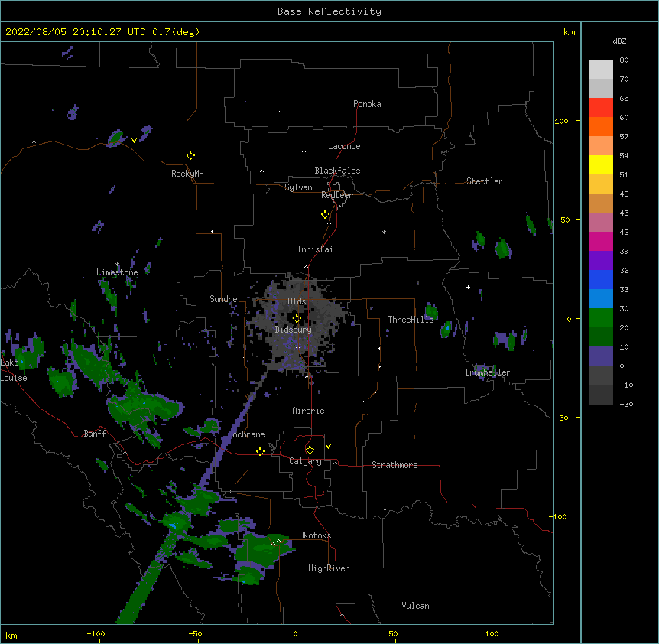This screenshot has height=644, width=659.
Task: Select the mauve 42-45 dBZ legend swatch
Action: [x=601, y=223]
